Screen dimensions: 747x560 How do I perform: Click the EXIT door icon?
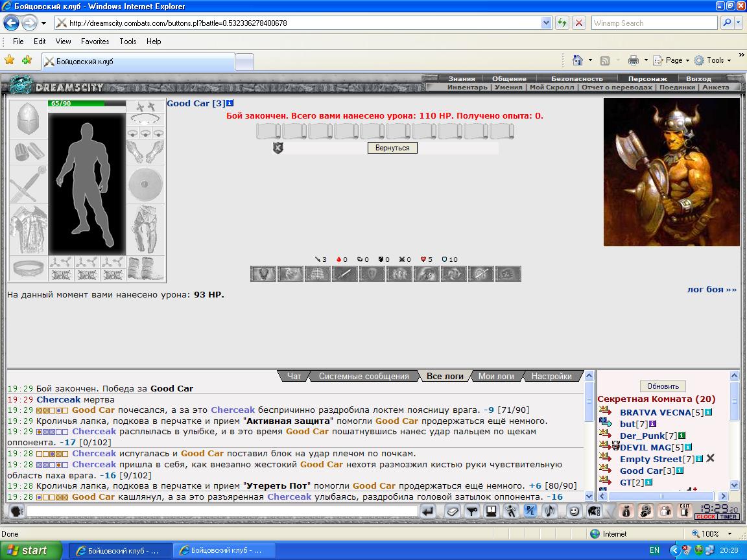685,511
